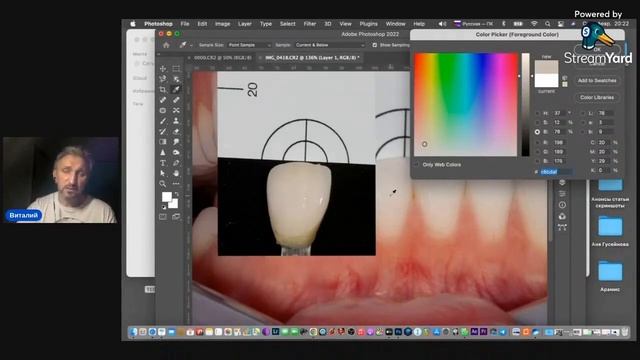
Task: Open the File menu
Action: tap(185, 24)
